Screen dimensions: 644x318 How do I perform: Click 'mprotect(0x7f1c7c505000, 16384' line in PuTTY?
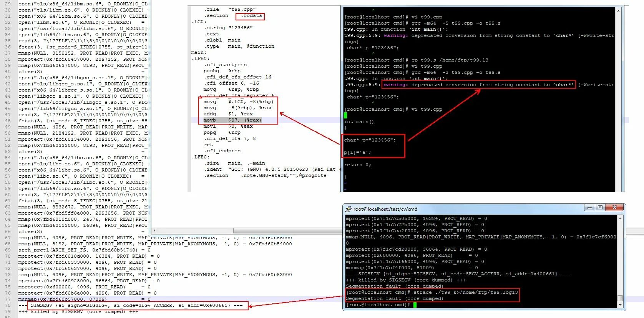click(417, 218)
